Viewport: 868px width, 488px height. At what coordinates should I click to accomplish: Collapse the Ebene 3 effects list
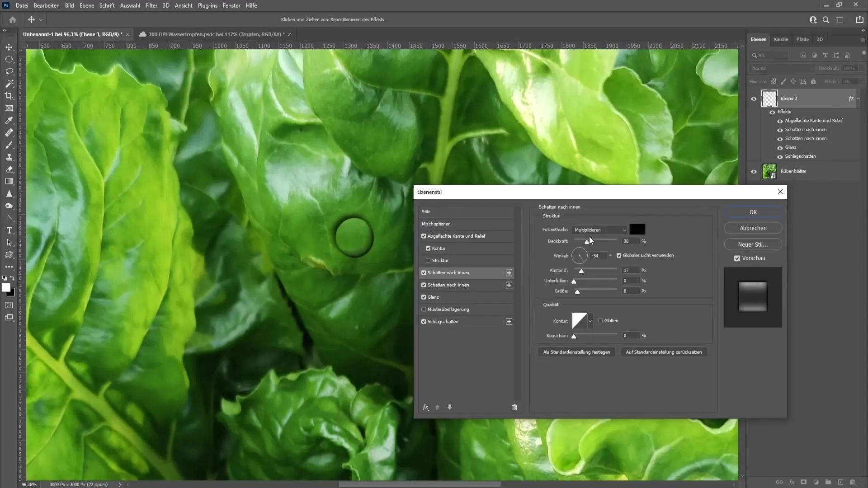click(859, 99)
